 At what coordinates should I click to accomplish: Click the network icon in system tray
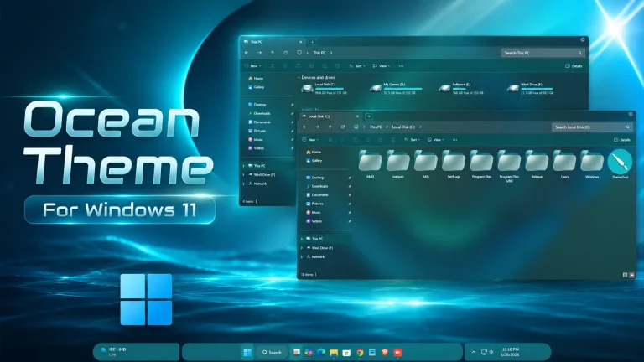[484, 352]
